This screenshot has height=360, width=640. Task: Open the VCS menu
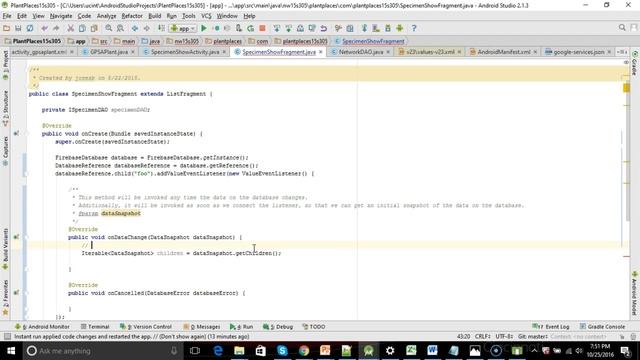tap(206, 16)
